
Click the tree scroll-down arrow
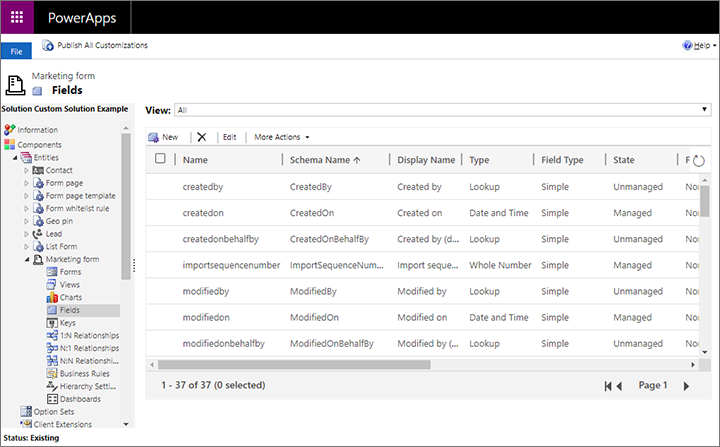point(126,424)
